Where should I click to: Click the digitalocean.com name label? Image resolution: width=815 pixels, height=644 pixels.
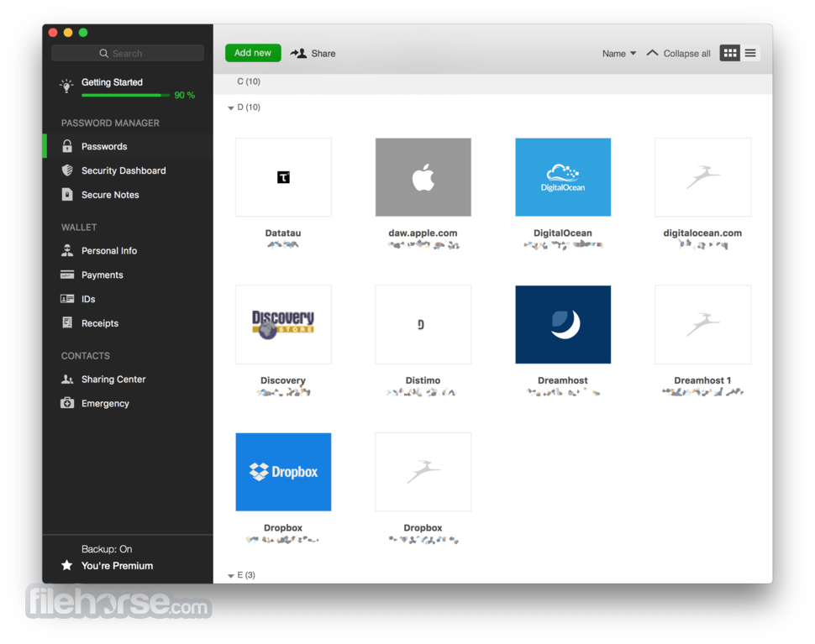pos(702,233)
